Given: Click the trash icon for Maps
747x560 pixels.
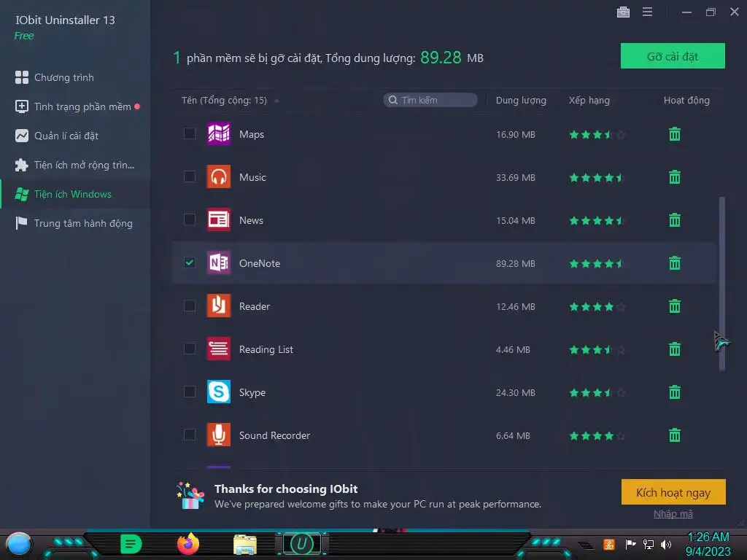Looking at the screenshot, I should tap(675, 134).
